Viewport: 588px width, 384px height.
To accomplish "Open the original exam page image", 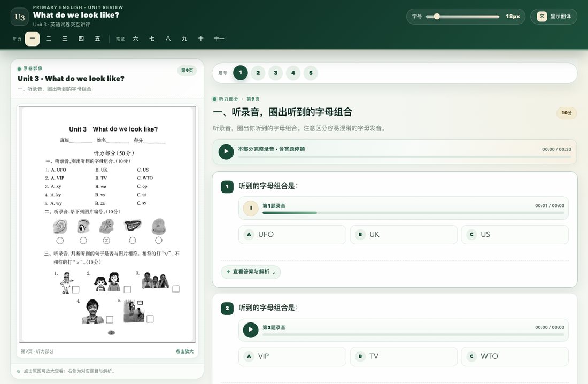I will 107,225.
